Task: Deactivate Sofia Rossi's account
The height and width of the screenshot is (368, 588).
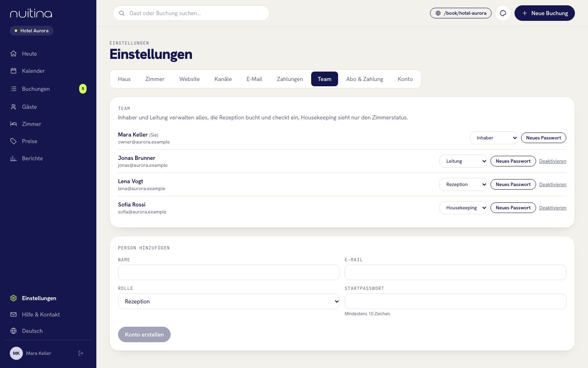Action: tap(552, 208)
